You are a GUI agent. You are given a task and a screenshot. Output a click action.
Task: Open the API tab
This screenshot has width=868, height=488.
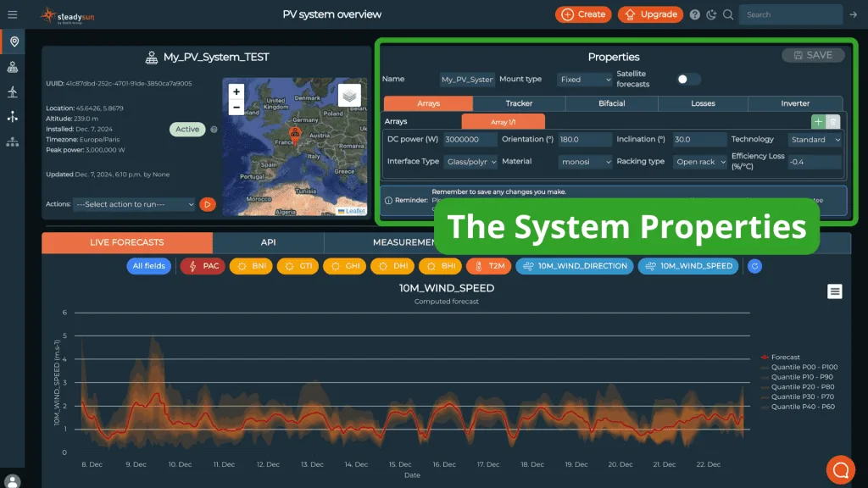point(268,242)
